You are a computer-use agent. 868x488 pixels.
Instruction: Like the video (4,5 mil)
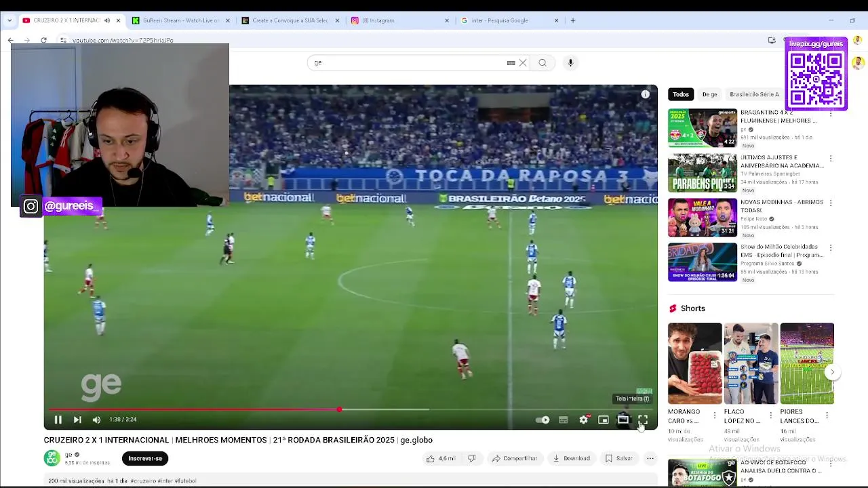tap(440, 459)
